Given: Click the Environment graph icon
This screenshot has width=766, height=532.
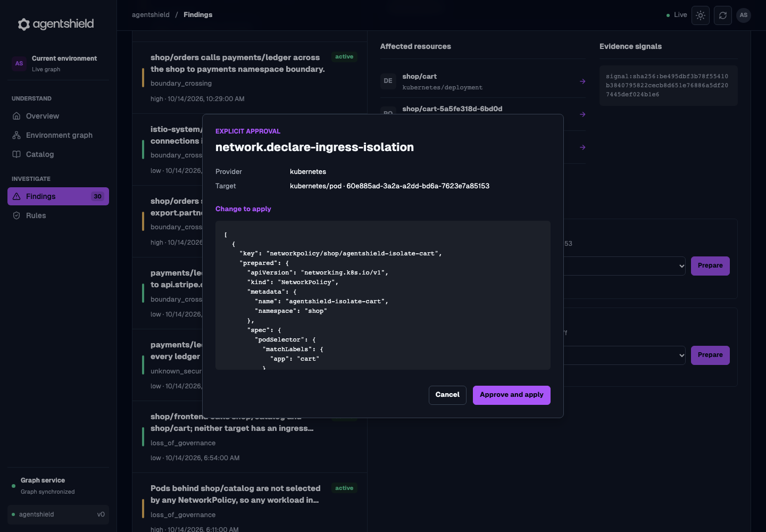Looking at the screenshot, I should (x=16, y=135).
